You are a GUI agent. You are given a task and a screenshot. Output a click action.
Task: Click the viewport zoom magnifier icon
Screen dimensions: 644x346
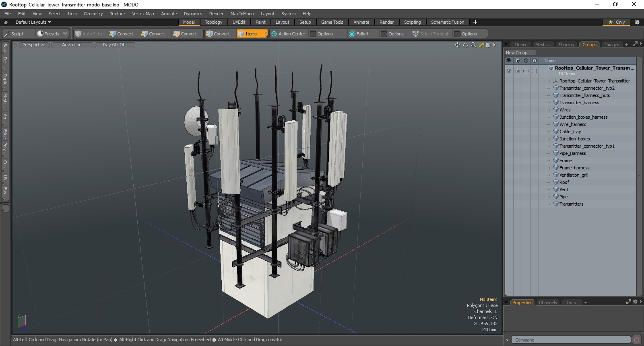pos(473,45)
